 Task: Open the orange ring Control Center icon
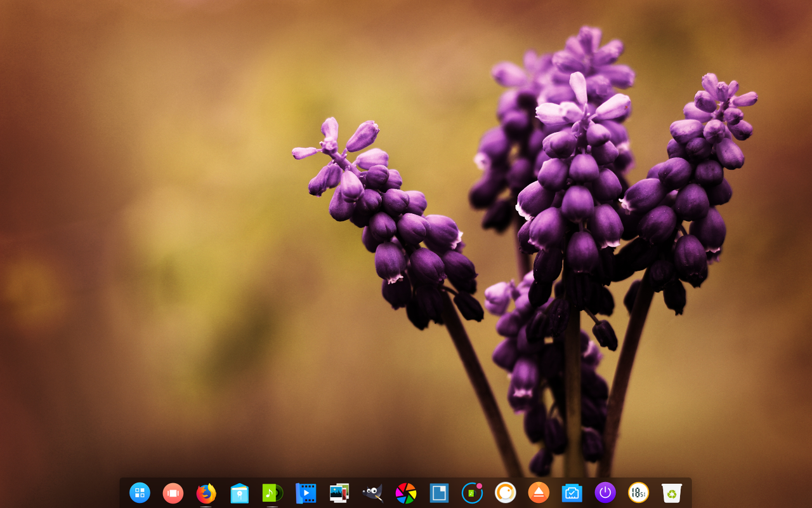506,493
